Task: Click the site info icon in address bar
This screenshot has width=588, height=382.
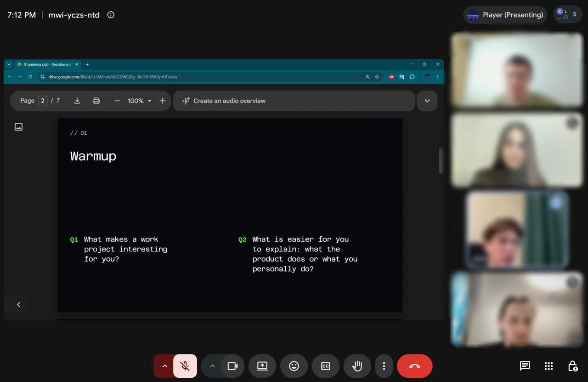Action: tap(43, 77)
